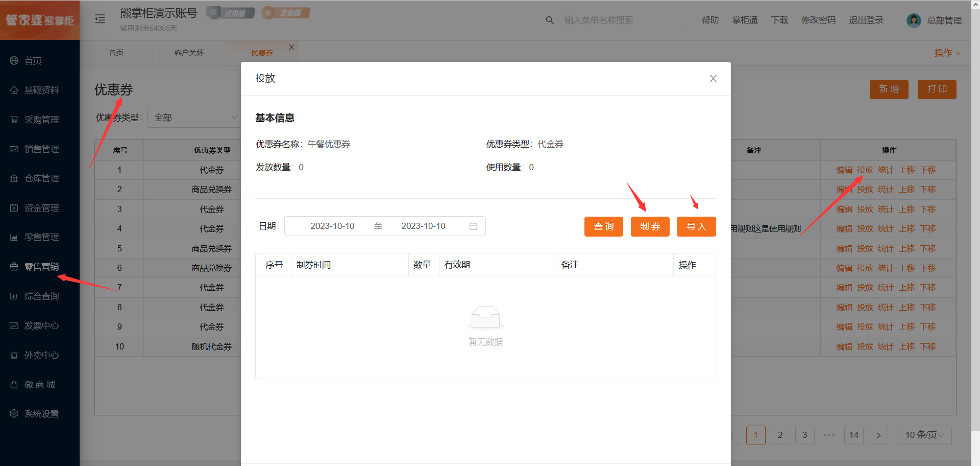980x466 pixels.
Task: Expand the 优惠券类型 全部 dropdown
Action: [x=194, y=118]
